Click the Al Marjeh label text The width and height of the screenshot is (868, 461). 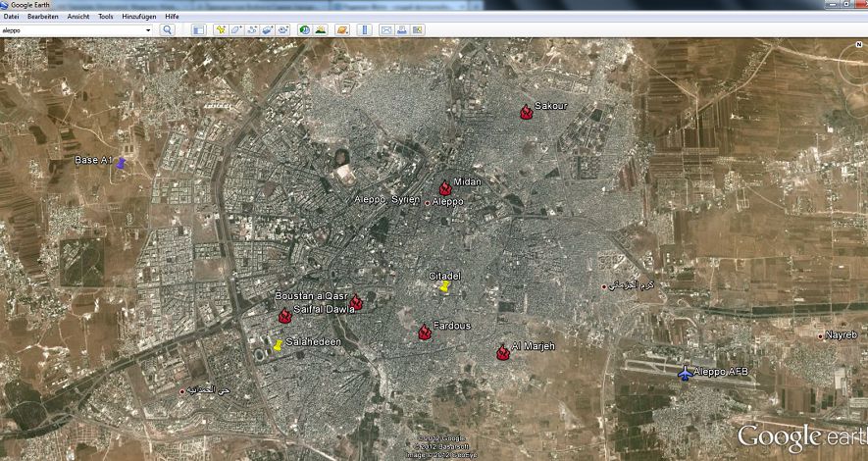[x=533, y=346]
